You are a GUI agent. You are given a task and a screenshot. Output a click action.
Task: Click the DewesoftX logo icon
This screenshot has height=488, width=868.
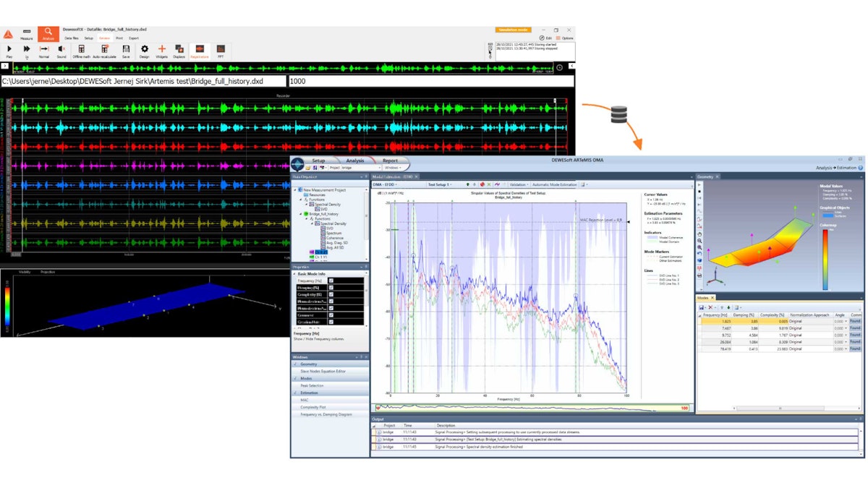(8, 34)
